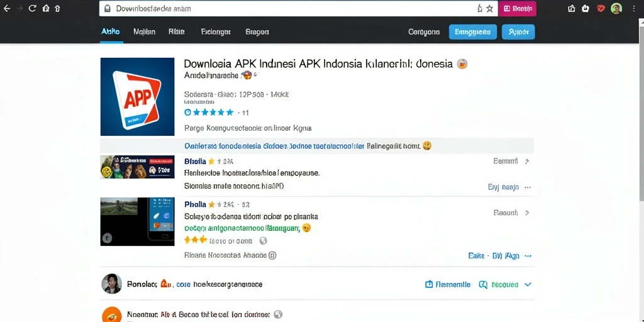
Task: Click the blue link in the grey banner row
Action: point(274,146)
